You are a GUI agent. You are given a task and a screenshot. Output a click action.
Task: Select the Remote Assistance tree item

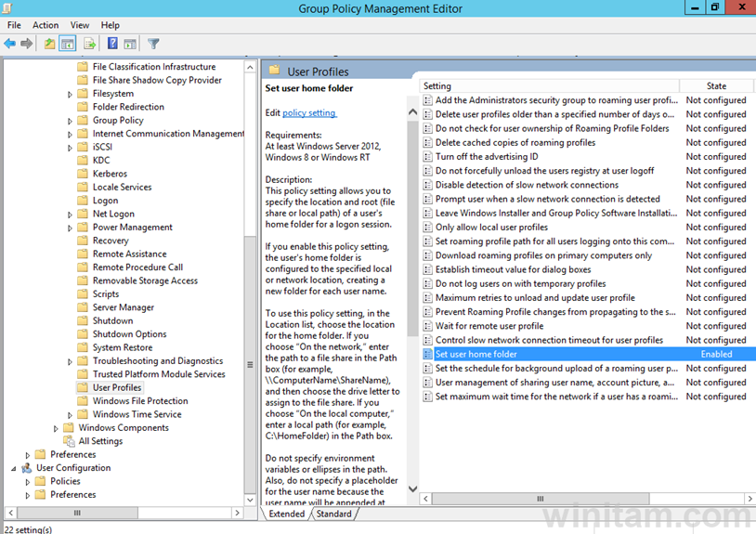click(129, 254)
